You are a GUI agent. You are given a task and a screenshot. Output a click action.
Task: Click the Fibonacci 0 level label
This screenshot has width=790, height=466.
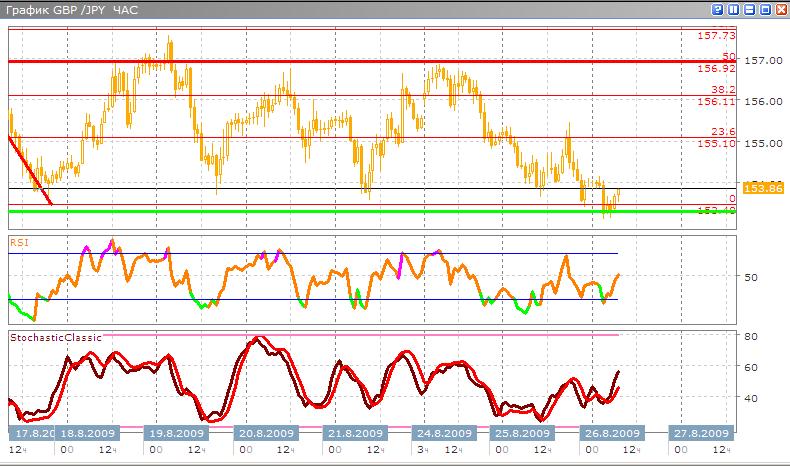[x=732, y=198]
